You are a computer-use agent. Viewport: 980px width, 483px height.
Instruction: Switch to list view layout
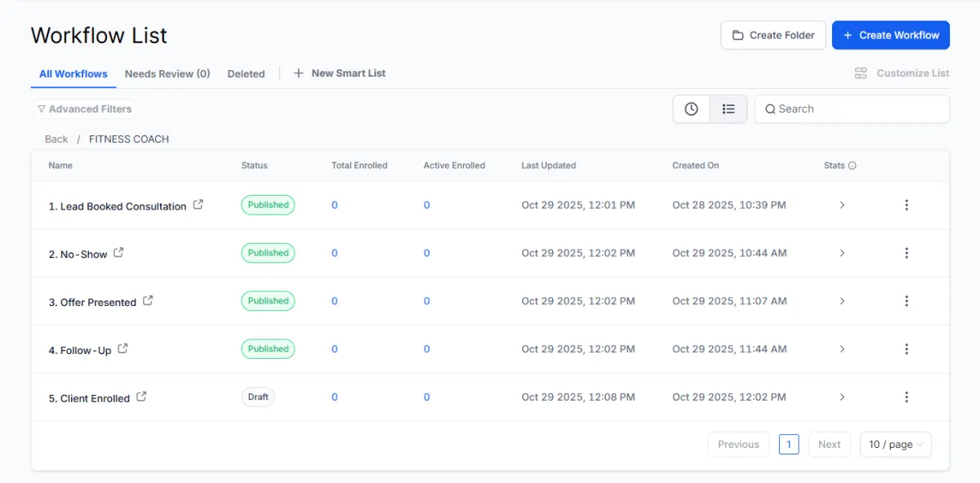coord(728,109)
